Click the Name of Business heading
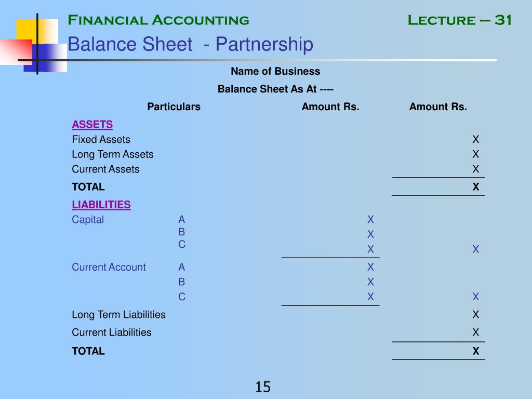This screenshot has width=532, height=399. click(x=275, y=71)
